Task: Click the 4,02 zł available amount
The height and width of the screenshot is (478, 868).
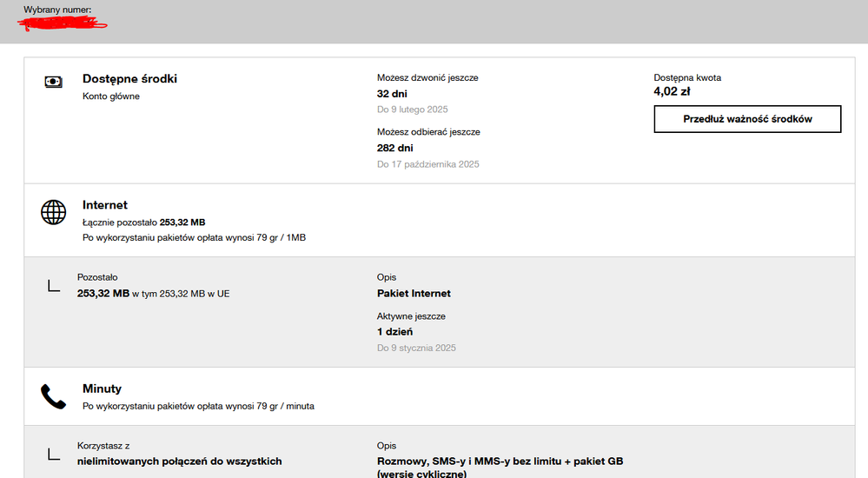Action: pos(673,91)
